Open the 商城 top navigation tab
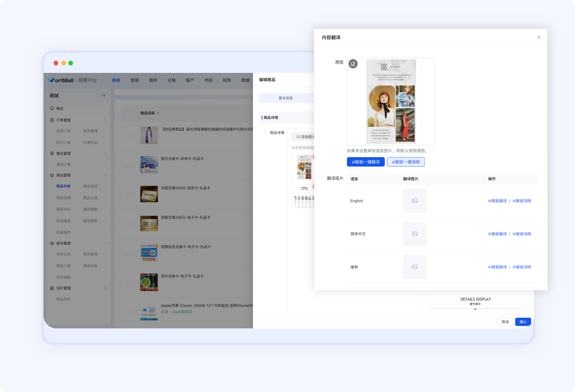Viewport: 575px width, 392px height. coord(116,80)
